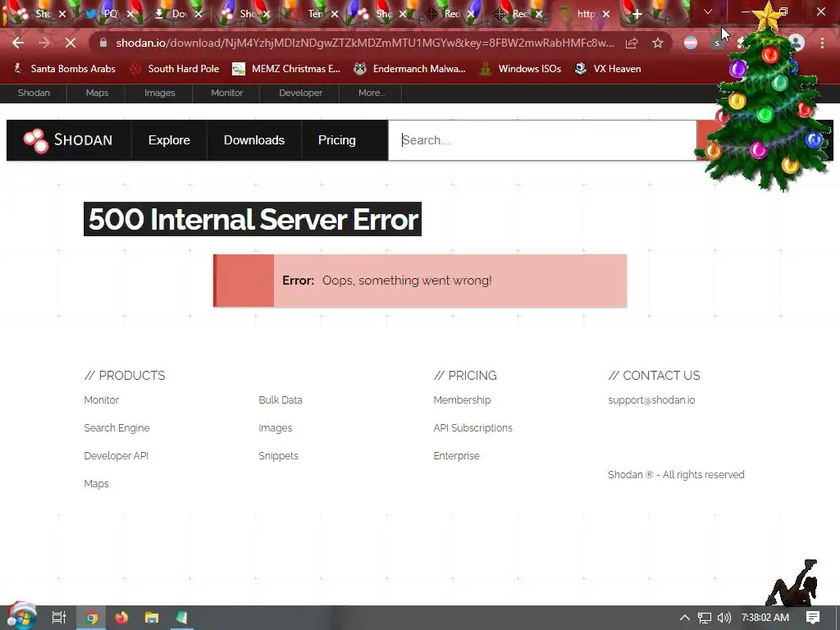The height and width of the screenshot is (630, 840).
Task: Click the Shodan logo in the black navbar
Action: (x=68, y=140)
